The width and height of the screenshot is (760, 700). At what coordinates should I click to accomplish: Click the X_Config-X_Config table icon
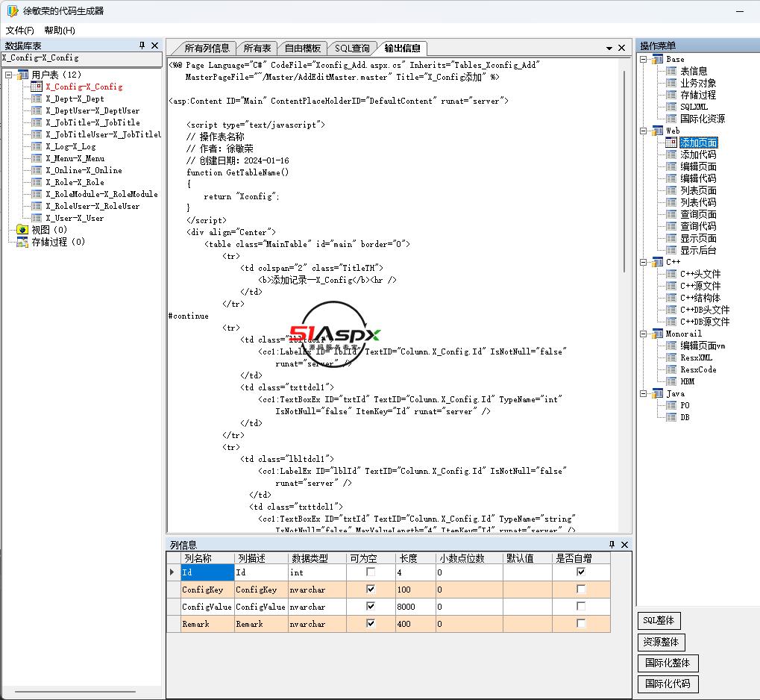(37, 87)
